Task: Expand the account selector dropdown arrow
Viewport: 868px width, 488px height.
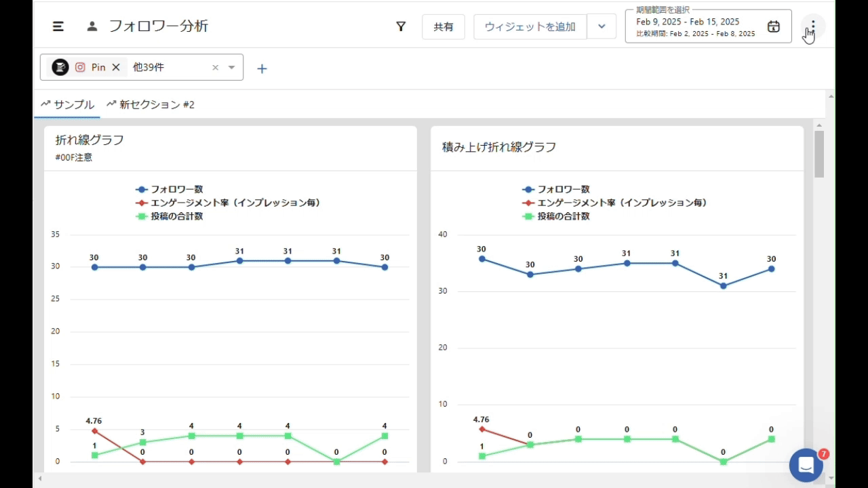Action: [232, 67]
